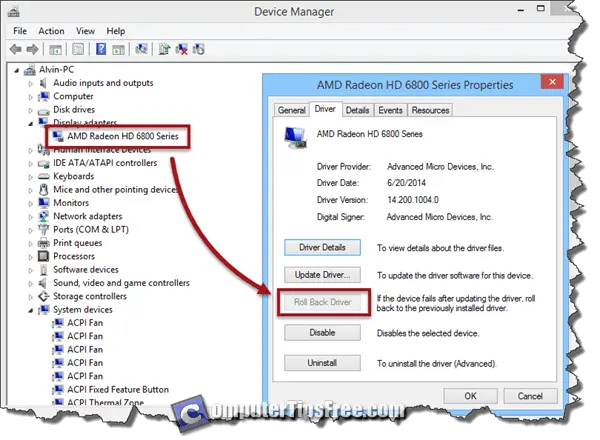Select the Computer category icon

(44, 96)
